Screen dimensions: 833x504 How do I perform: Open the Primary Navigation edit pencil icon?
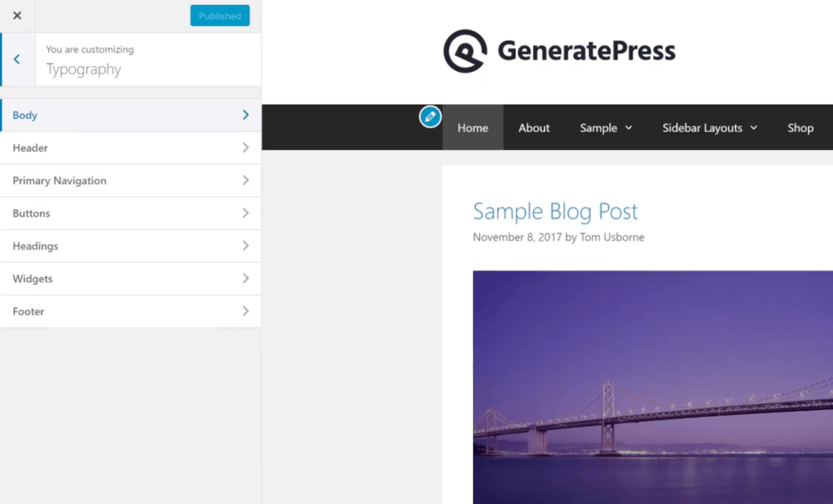(x=430, y=117)
